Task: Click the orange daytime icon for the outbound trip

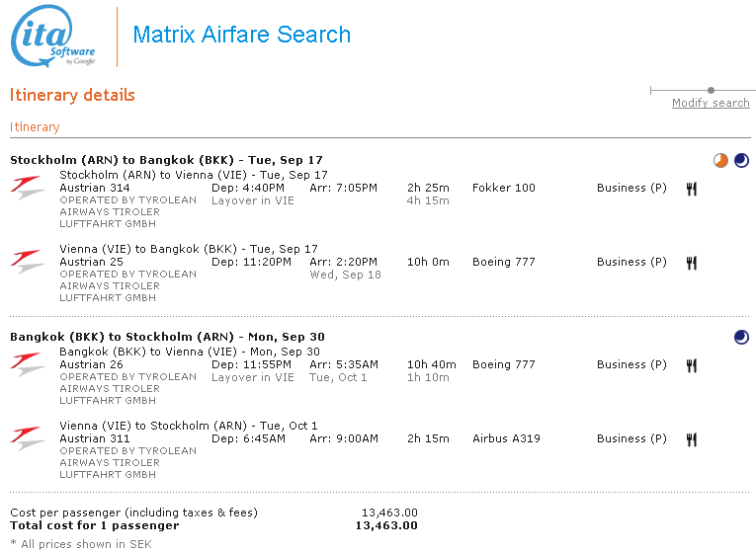Action: coord(720,160)
